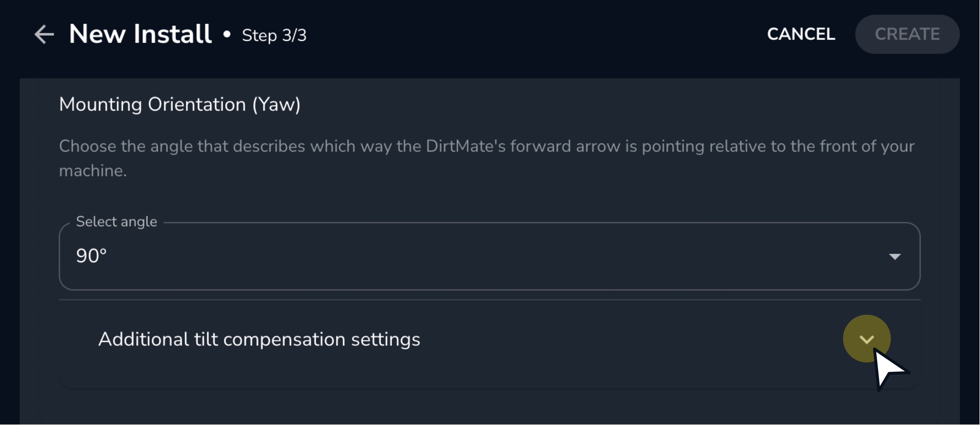Click the Step 3/3 indicator
This screenshot has height=425, width=980.
274,35
